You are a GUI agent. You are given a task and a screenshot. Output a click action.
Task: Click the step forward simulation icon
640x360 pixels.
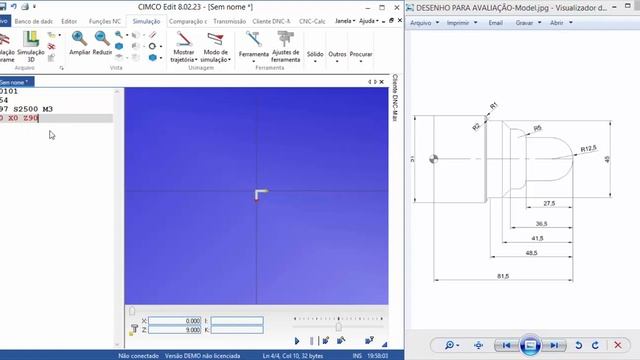[x=325, y=340]
